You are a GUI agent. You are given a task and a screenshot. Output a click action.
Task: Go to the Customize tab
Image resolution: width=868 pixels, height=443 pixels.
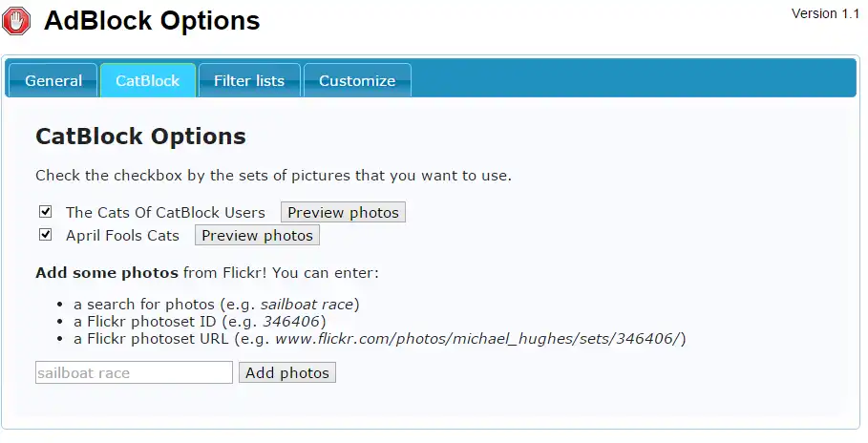click(x=356, y=81)
